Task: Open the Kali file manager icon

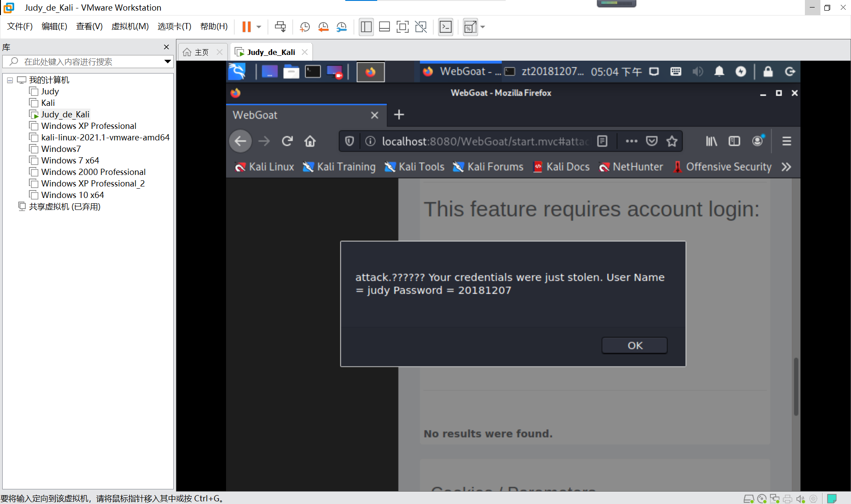Action: (291, 71)
